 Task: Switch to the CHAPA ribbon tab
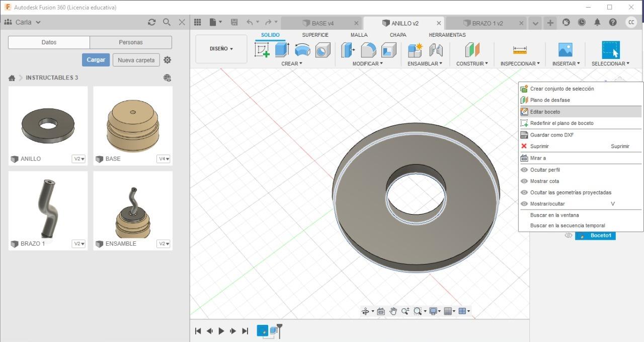398,35
